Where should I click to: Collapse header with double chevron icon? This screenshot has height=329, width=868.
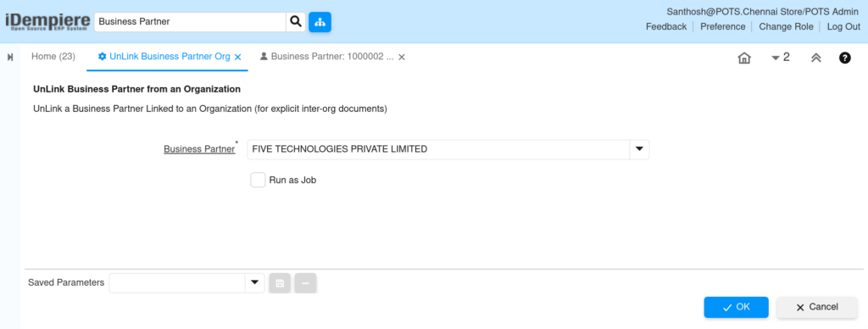815,58
